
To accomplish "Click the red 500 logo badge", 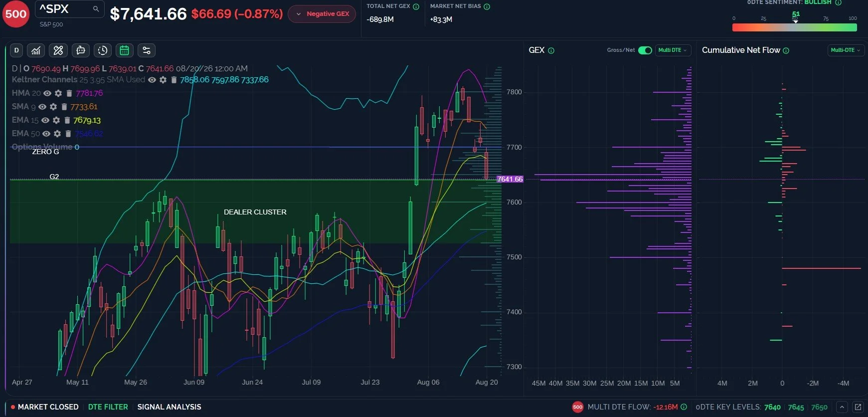I will (16, 14).
